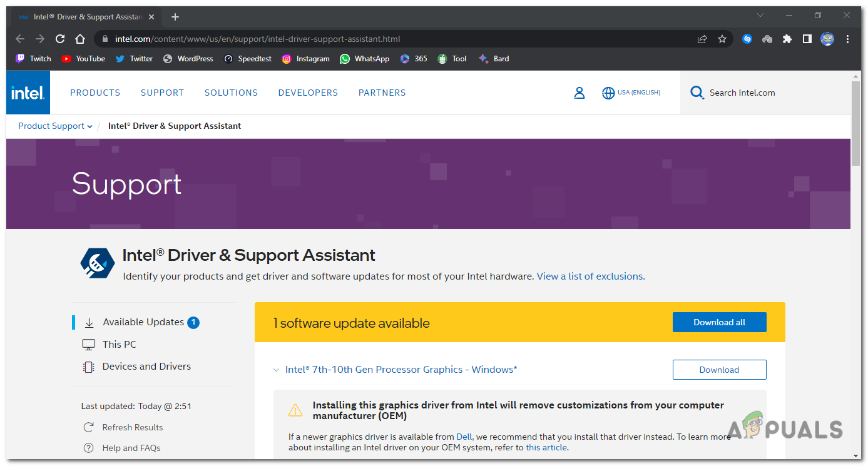Close the Intel Driver & Support Assistant tab
This screenshot has width=868, height=466.
tap(151, 17)
